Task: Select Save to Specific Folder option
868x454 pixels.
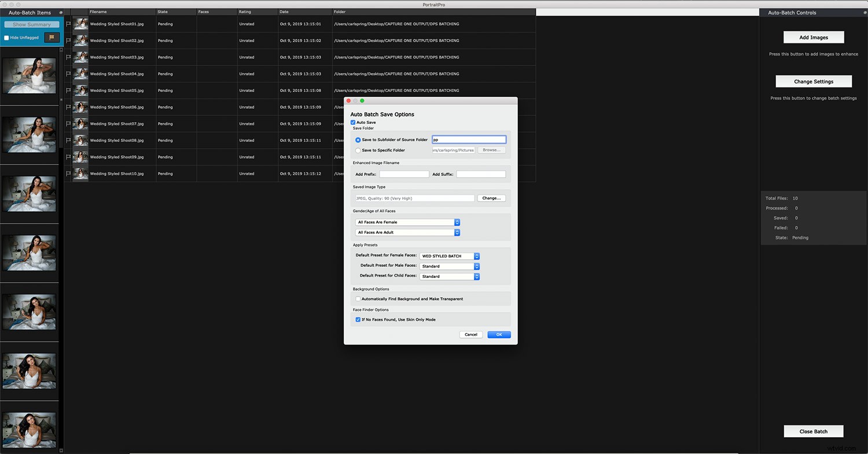Action: (x=358, y=150)
